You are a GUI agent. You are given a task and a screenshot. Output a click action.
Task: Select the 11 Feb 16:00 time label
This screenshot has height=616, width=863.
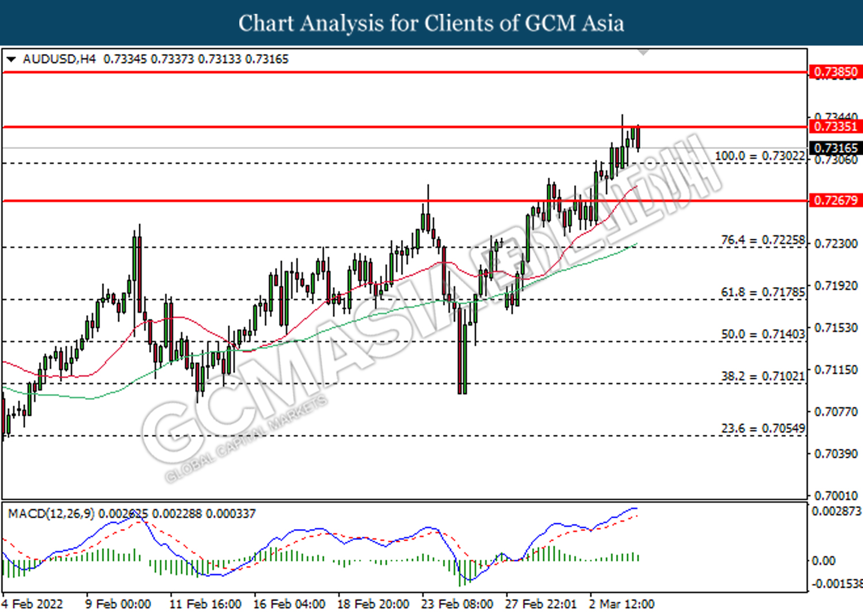pyautogui.click(x=205, y=604)
